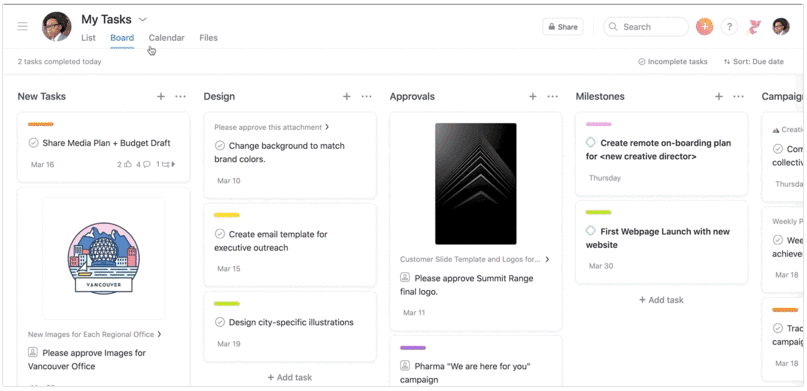The height and width of the screenshot is (391, 807).
Task: Toggle First Webpage Launch milestone diamond
Action: coord(591,230)
